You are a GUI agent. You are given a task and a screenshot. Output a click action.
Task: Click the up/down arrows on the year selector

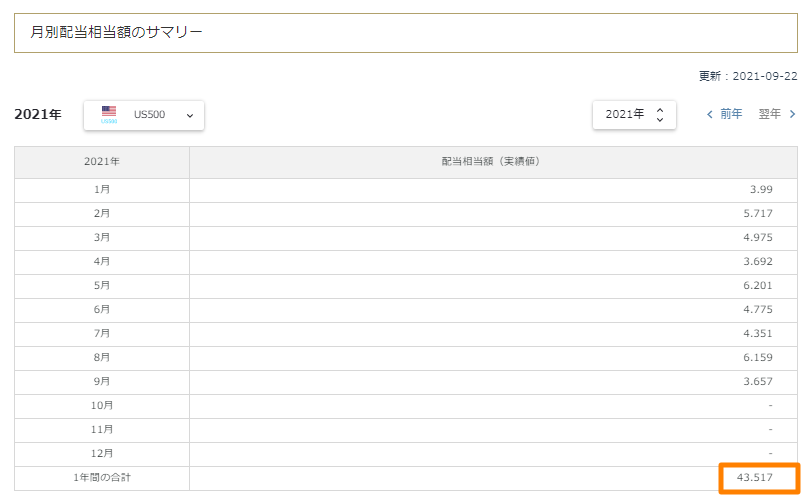tap(660, 115)
